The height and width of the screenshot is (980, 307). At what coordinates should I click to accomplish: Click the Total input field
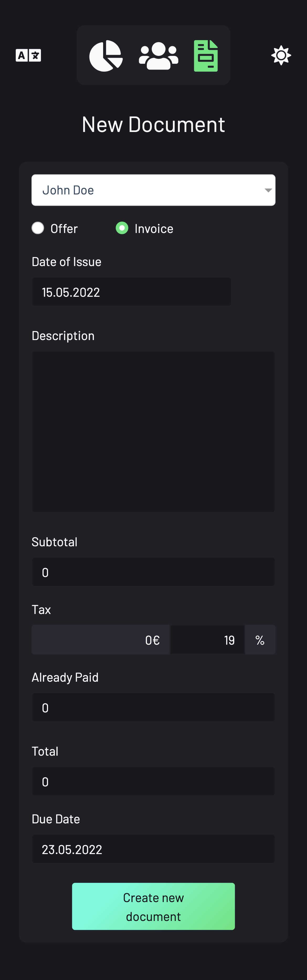coord(153,781)
